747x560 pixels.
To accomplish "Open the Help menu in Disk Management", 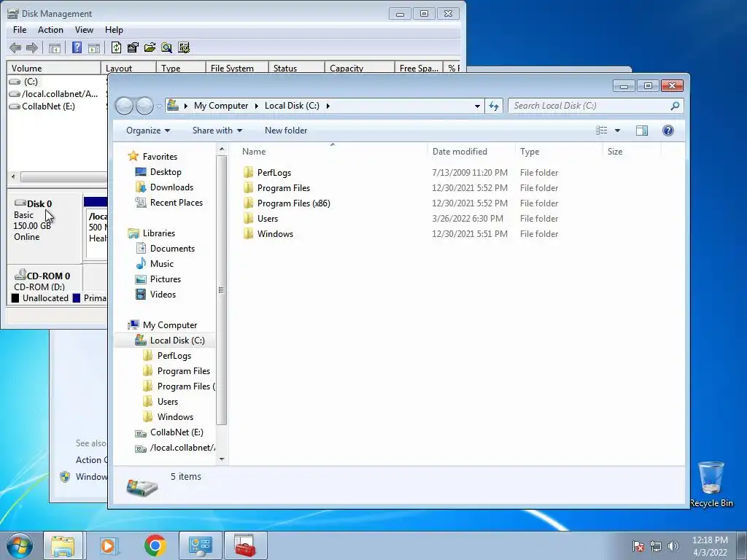I will pos(114,29).
